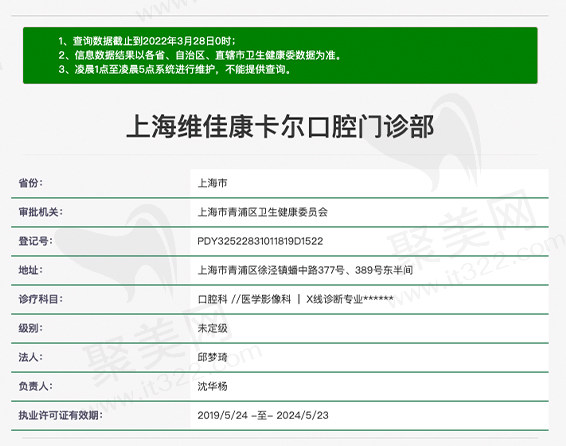
Task: Select the 级别 label
Action: pyautogui.click(x=31, y=328)
